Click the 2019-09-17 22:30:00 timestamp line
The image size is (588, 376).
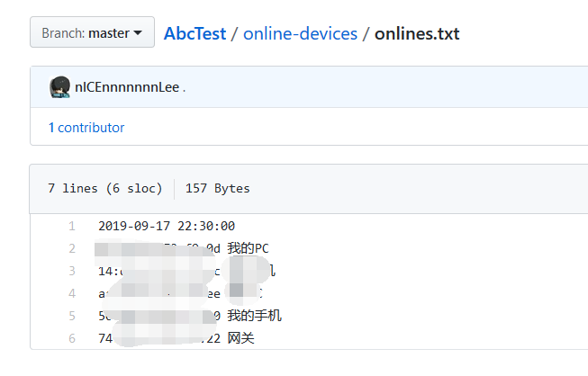point(167,227)
